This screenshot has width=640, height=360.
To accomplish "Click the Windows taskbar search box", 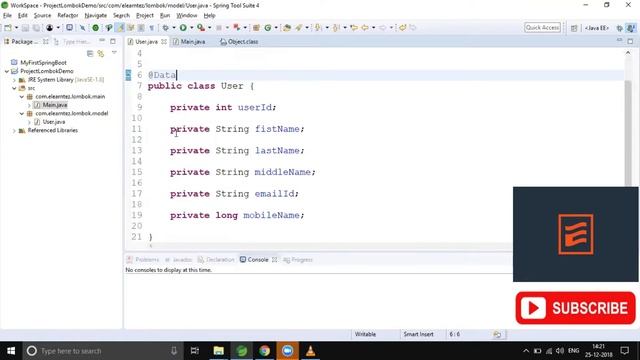I will 102,351.
